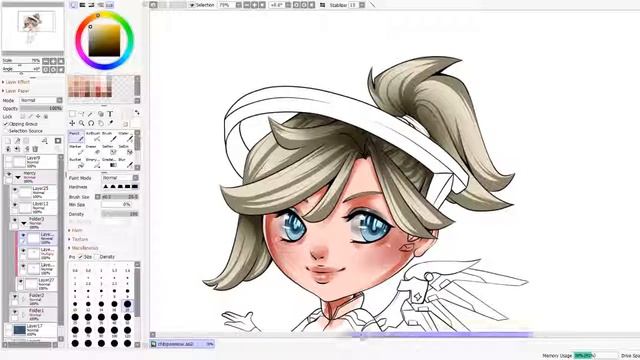Select the Binary pen tool
The width and height of the screenshot is (640, 360).
pos(93,163)
